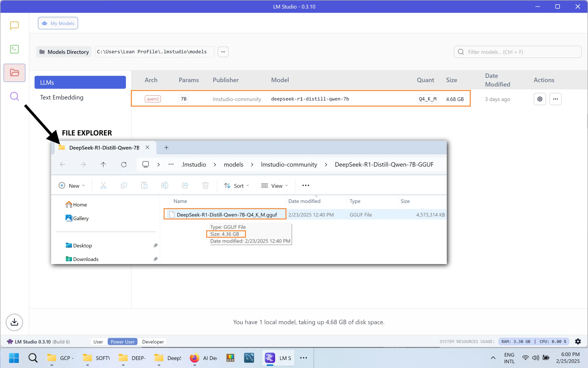Sort models by Date Modified column header
The image size is (588, 368).
(497, 80)
